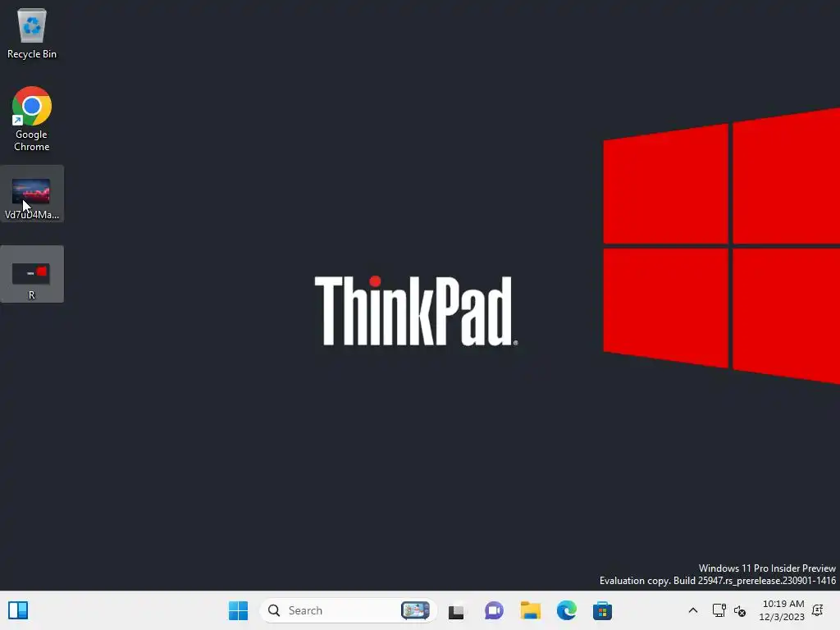This screenshot has width=840, height=630.
Task: Open the Windows Start menu
Action: pos(239,610)
